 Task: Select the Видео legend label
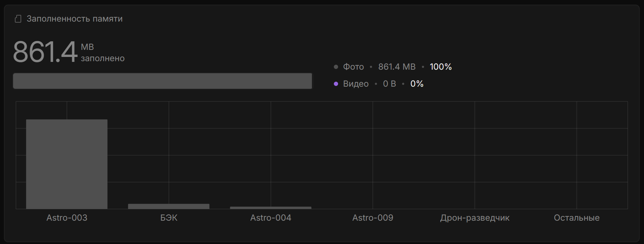click(x=356, y=84)
